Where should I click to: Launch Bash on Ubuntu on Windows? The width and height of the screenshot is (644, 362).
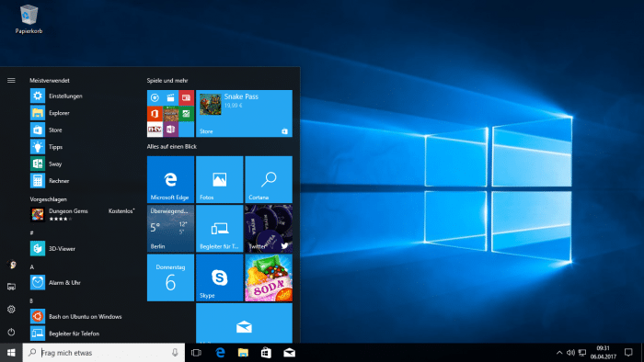pyautogui.click(x=82, y=316)
